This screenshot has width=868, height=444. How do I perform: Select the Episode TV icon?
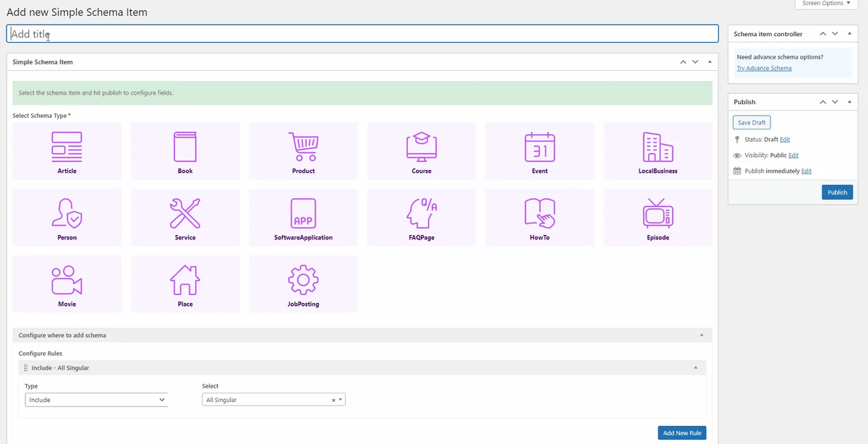(x=658, y=213)
